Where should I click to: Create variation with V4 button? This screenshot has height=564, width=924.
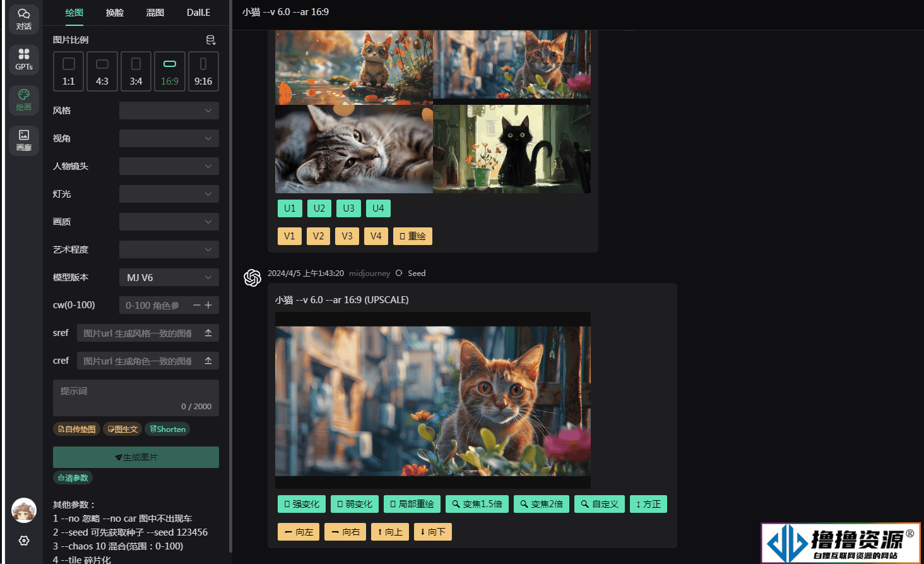click(x=376, y=236)
